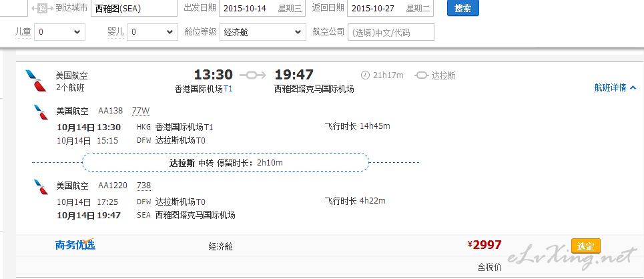Click the transfer arrow between 13:30 and 19:47
The height and width of the screenshot is (279, 644).
coord(253,75)
